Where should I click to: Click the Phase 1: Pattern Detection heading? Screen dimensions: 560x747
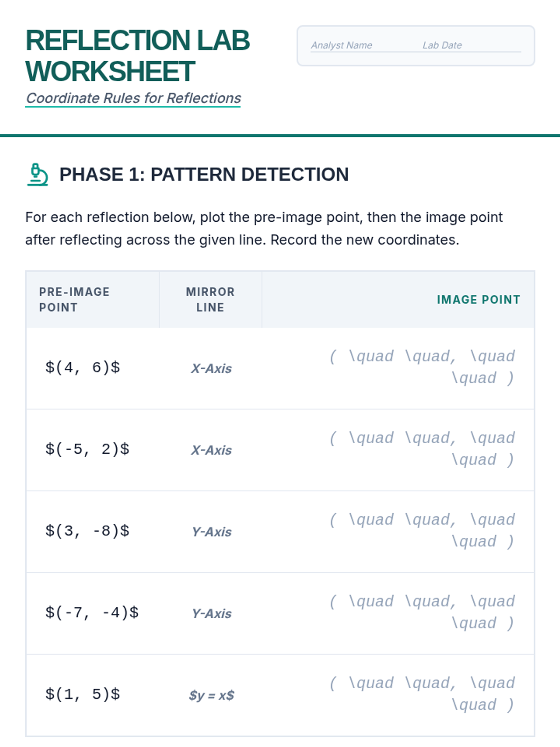(x=204, y=175)
